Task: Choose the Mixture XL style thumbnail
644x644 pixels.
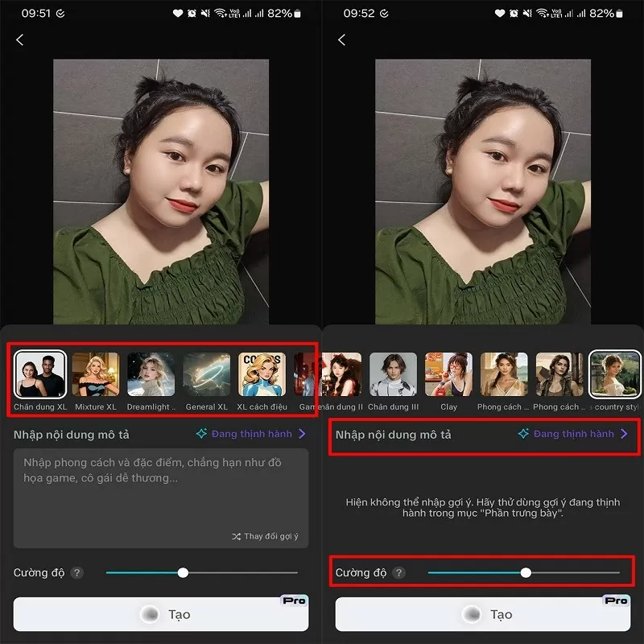Action: tap(96, 375)
